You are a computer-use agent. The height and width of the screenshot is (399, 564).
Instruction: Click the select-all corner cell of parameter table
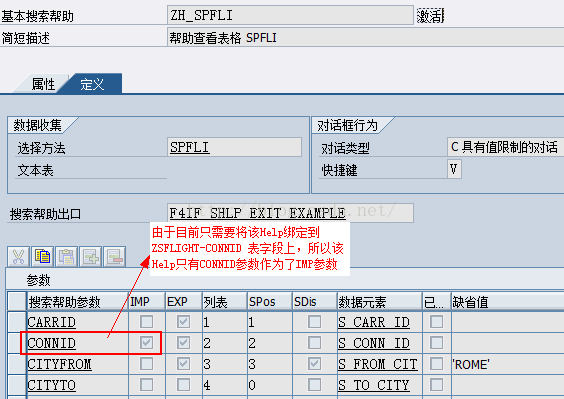tap(17, 301)
